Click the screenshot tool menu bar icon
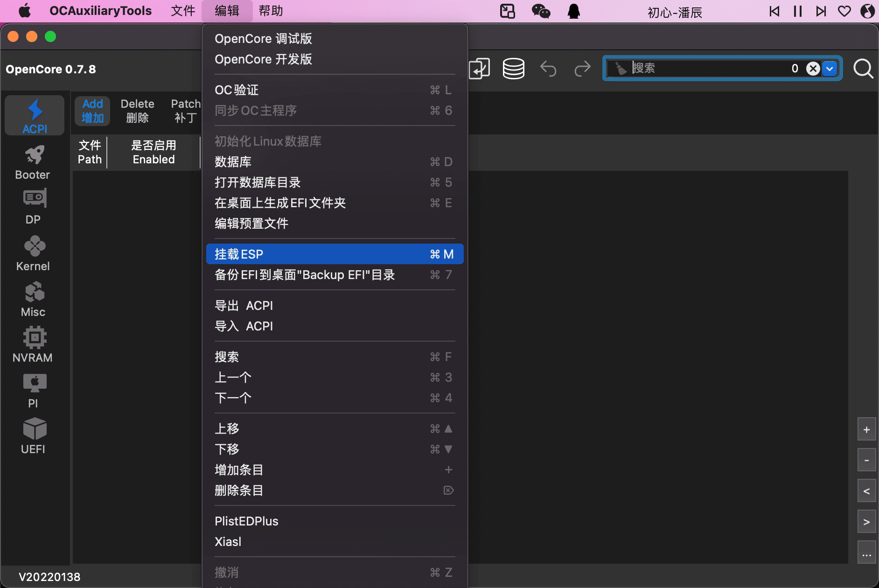The width and height of the screenshot is (879, 588). click(507, 11)
